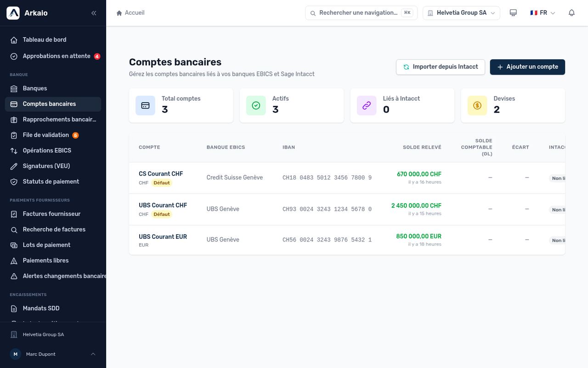The image size is (588, 368).
Task: Select Comptes bancaires in sidebar
Action: [x=53, y=104]
